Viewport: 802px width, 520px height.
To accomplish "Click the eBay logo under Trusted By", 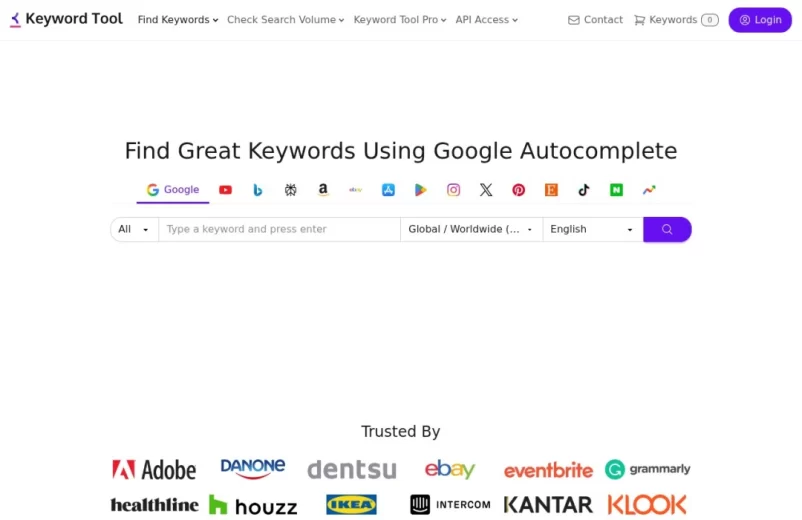I will [450, 469].
